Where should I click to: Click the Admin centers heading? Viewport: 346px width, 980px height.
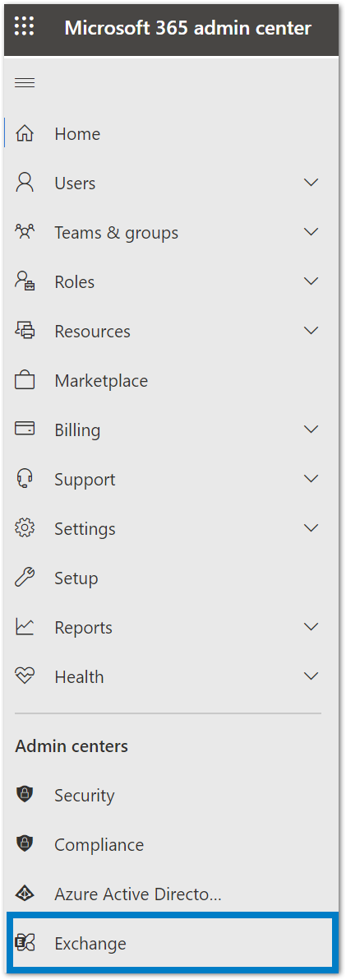point(72,746)
